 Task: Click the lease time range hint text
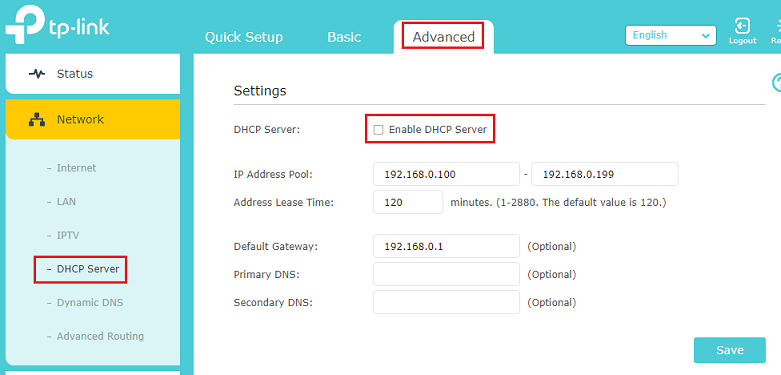558,203
